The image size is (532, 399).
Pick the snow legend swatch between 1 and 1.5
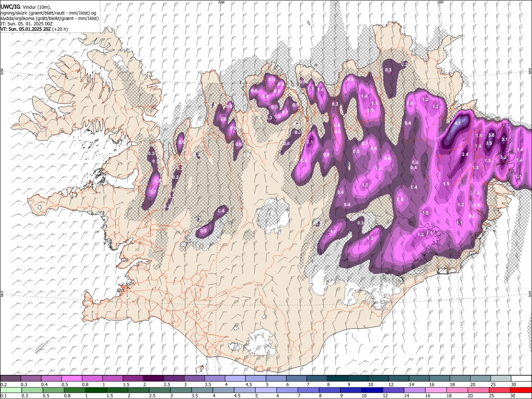click(113, 378)
